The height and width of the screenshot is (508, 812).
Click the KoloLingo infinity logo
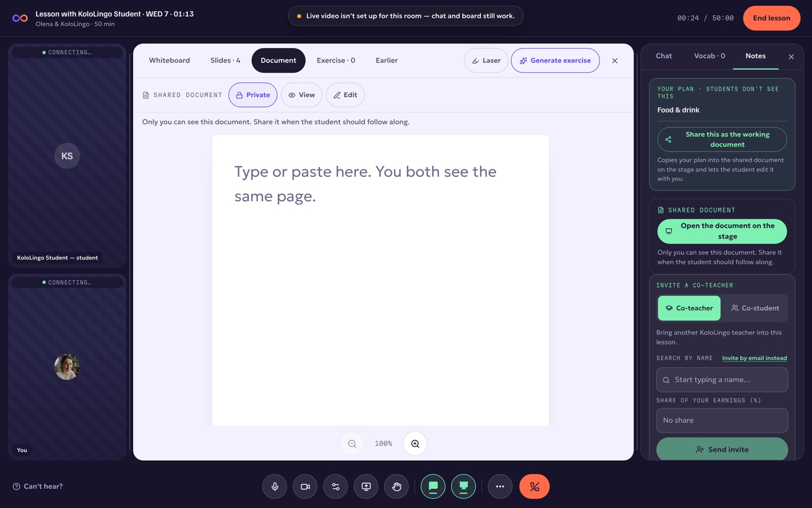[x=20, y=18]
